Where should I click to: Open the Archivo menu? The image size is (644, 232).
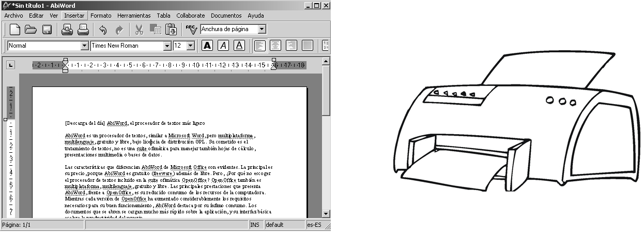pos(13,16)
